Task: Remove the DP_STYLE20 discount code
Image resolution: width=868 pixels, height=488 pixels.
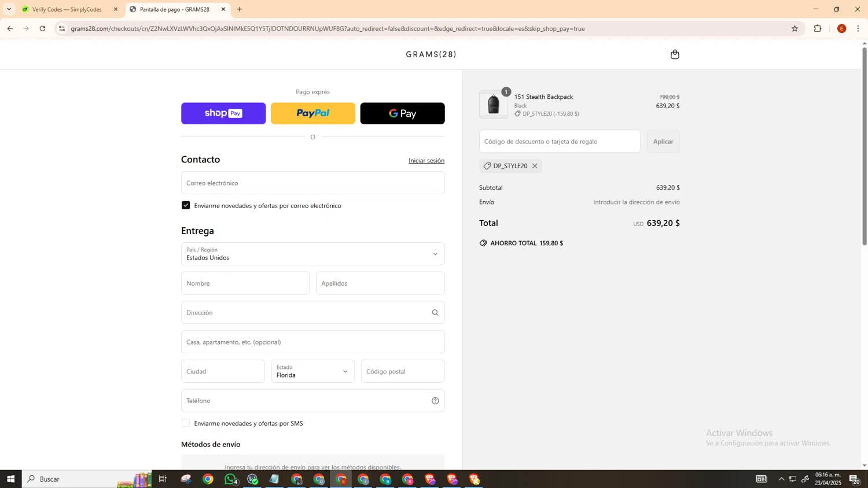Action: point(535,166)
